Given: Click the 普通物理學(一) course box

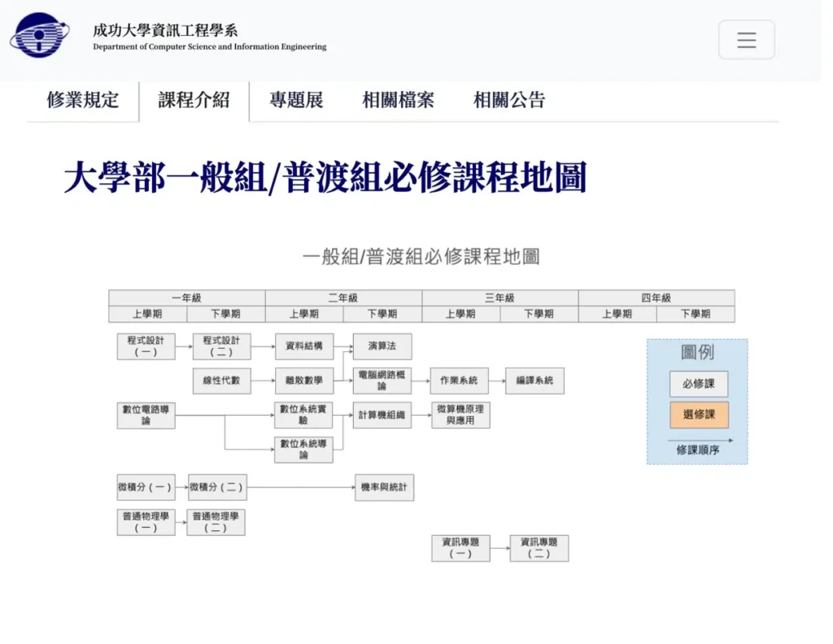Looking at the screenshot, I should [x=146, y=522].
